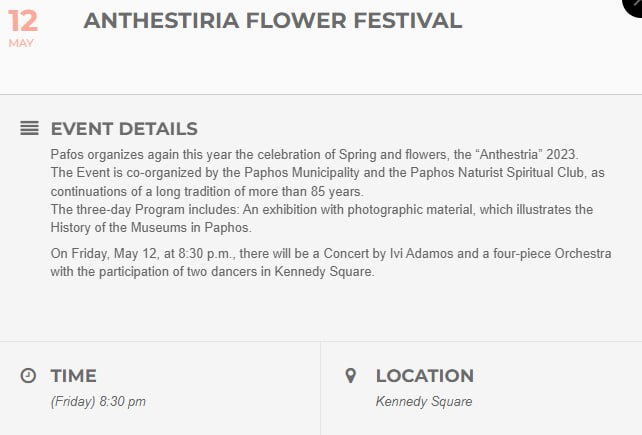
Task: Click the TIME section heading
Action: pos(74,376)
